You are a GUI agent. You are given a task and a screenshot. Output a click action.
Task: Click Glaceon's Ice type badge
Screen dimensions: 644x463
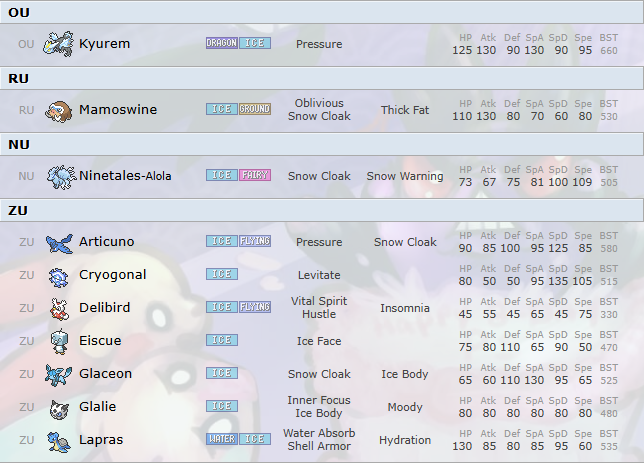click(222, 373)
